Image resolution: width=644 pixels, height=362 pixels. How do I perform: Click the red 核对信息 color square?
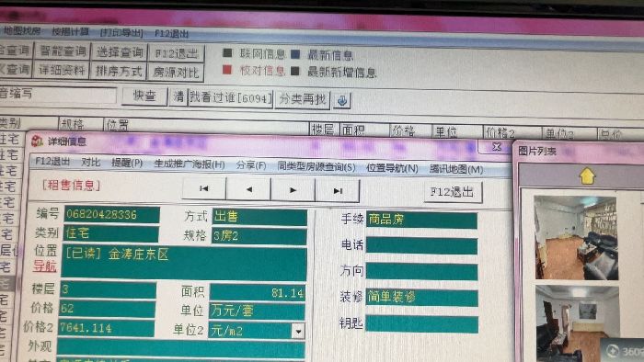pyautogui.click(x=226, y=69)
